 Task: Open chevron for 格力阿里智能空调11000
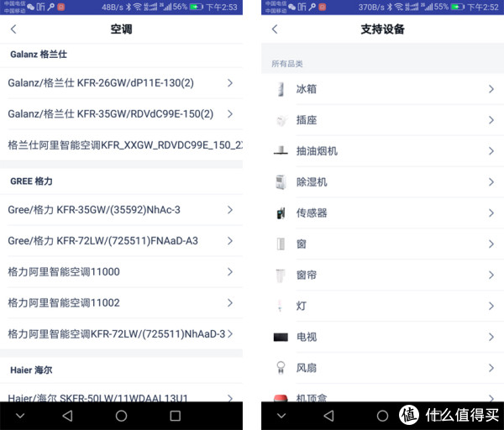230,272
